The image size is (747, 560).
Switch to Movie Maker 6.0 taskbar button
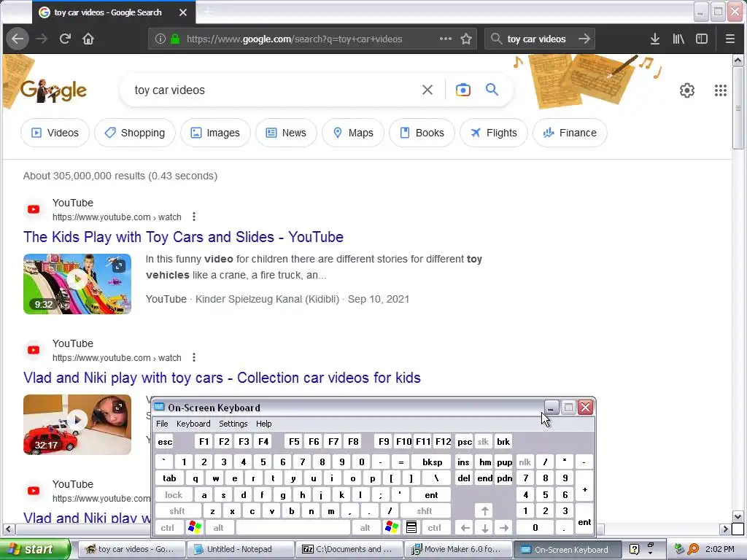[x=458, y=549]
